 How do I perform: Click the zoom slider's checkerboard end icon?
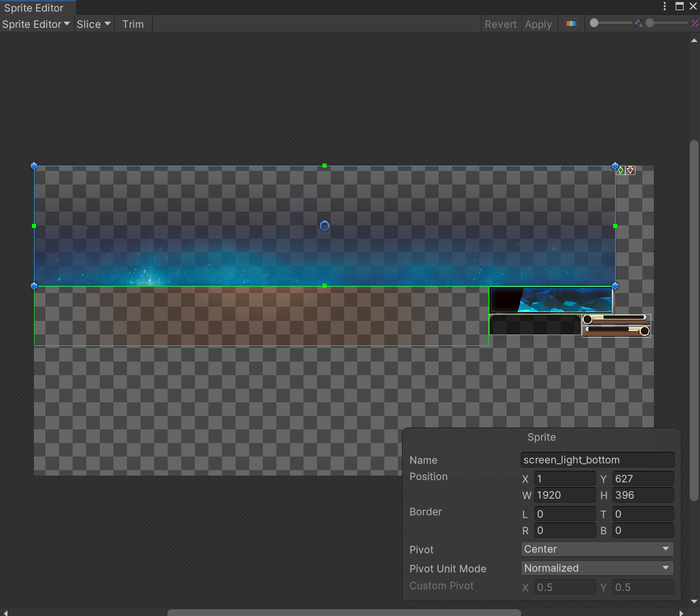[x=638, y=23]
